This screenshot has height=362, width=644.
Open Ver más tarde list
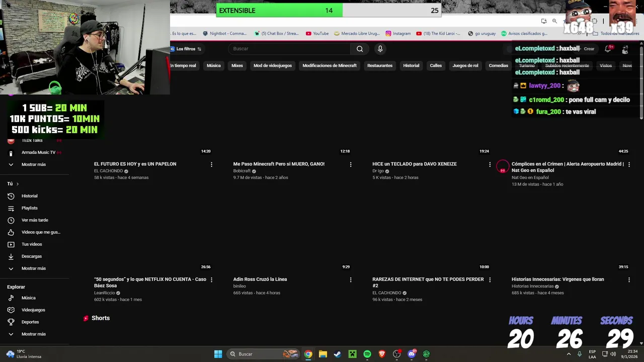(34, 220)
